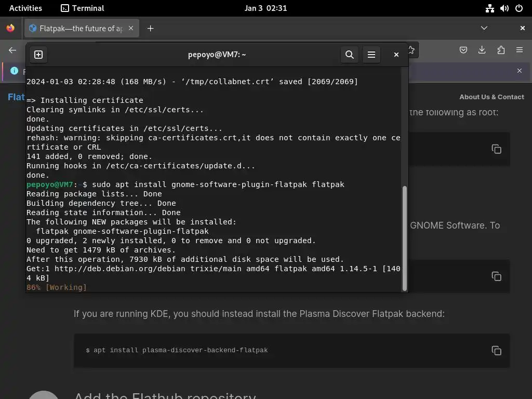
Task: Click the Flatpak site logo
Action: (x=16, y=97)
